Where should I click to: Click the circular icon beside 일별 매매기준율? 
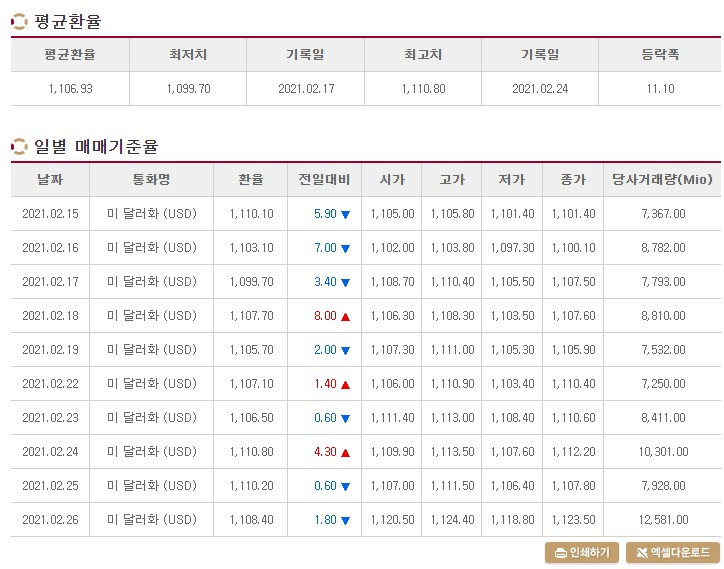[x=19, y=146]
